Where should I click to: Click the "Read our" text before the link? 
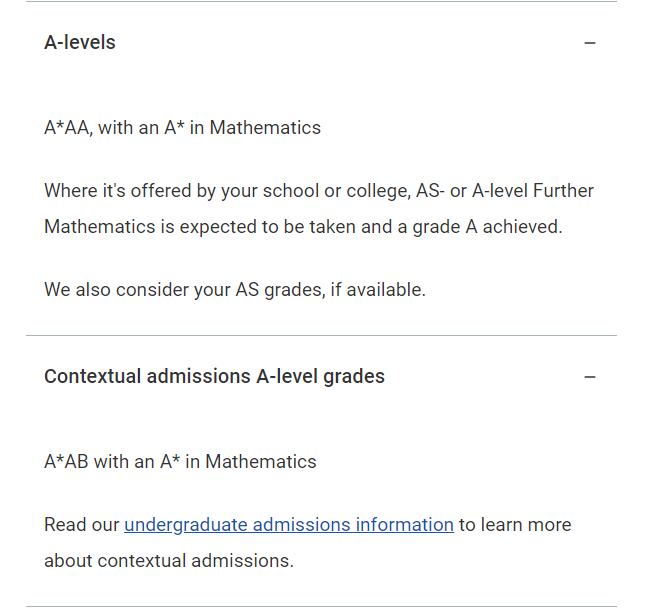(x=82, y=525)
